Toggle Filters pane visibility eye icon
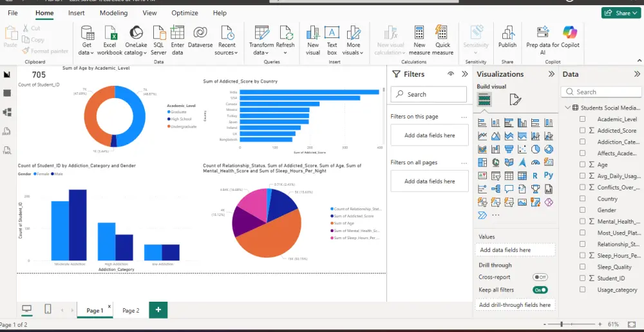 [451, 74]
